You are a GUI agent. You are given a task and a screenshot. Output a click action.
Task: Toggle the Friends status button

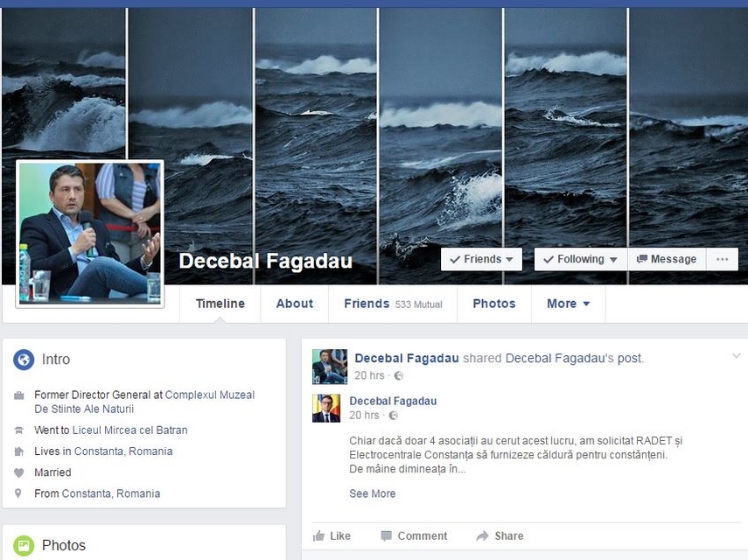(481, 259)
